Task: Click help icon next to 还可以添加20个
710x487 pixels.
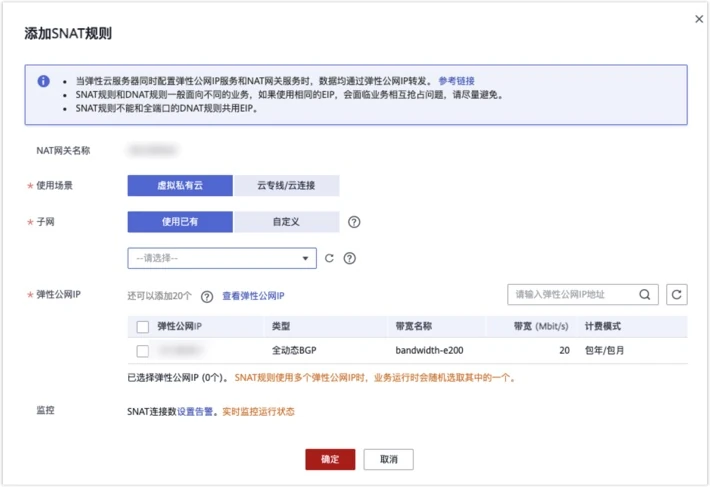Action: (x=207, y=296)
